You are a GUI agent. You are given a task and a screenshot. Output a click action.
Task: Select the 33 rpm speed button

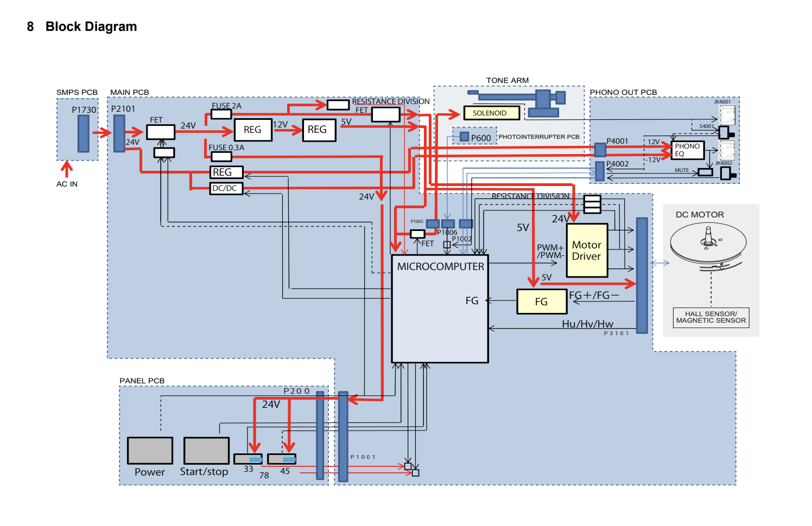pyautogui.click(x=248, y=459)
